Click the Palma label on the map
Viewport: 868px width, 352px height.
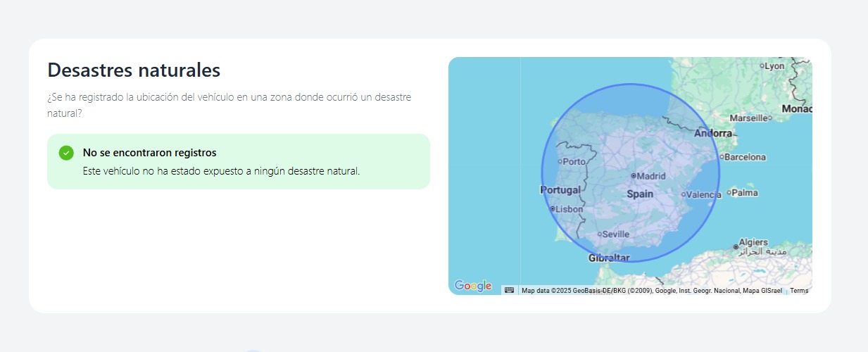[x=744, y=192]
